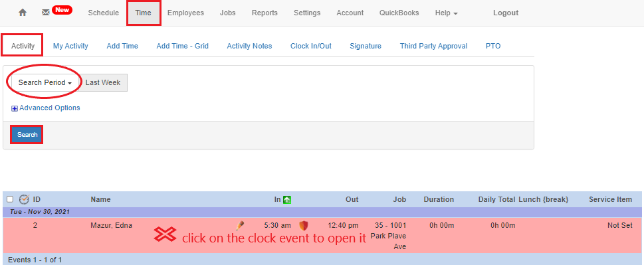Click the orange shield icon beside 5:30 am

point(304,225)
